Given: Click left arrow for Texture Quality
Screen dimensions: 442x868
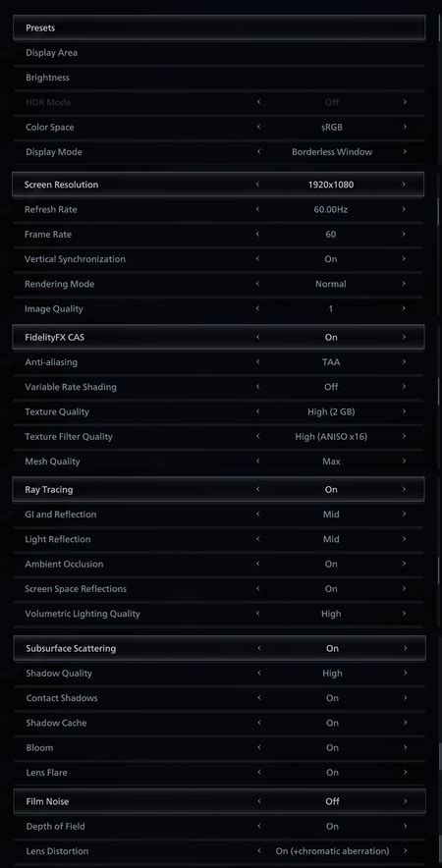Looking at the screenshot, I should click(257, 411).
